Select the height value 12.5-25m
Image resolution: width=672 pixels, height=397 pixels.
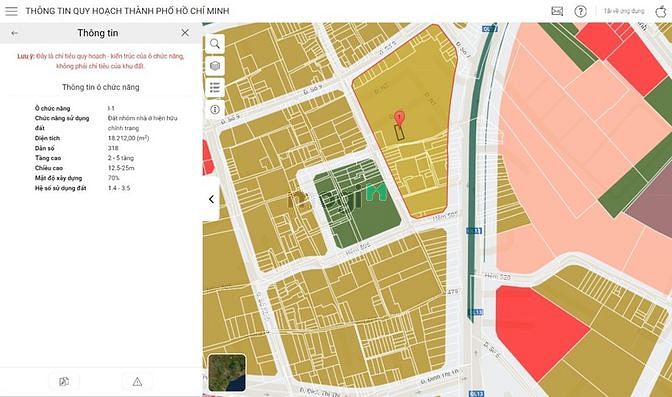121,168
